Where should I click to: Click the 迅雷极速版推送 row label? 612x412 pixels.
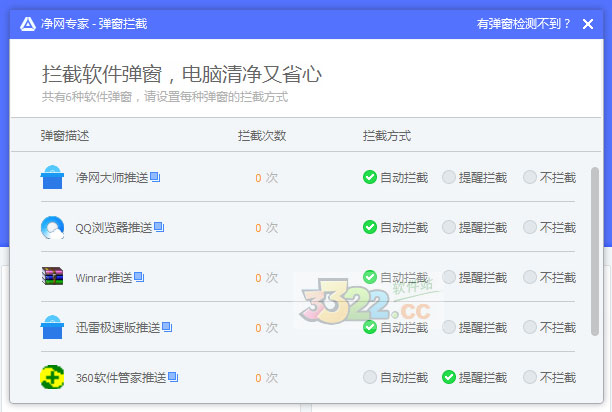point(118,327)
